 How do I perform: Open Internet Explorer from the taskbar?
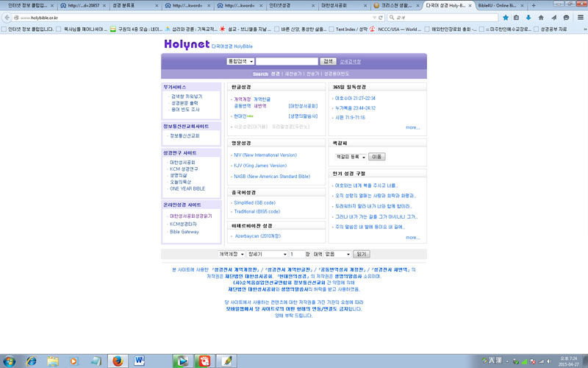[31, 360]
